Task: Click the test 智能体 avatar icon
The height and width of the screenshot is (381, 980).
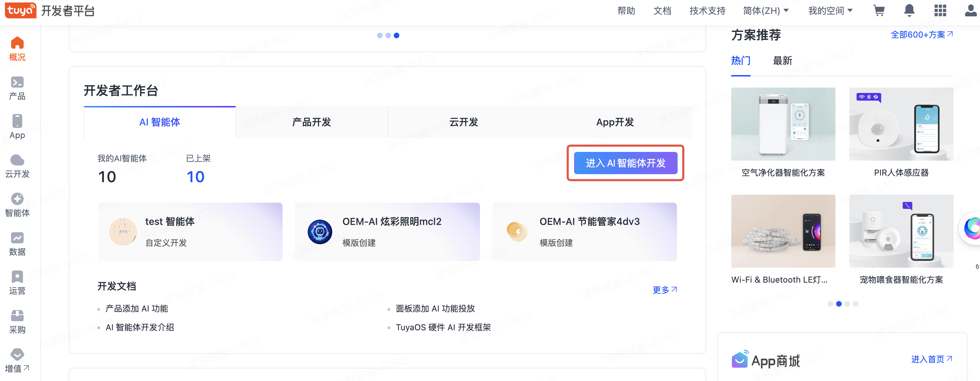Action: [122, 232]
